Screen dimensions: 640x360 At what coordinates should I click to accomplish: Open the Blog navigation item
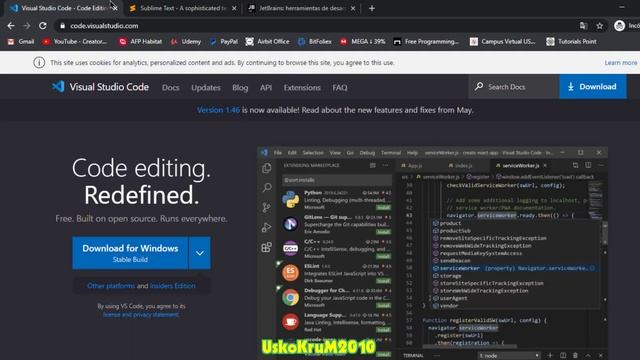(240, 88)
